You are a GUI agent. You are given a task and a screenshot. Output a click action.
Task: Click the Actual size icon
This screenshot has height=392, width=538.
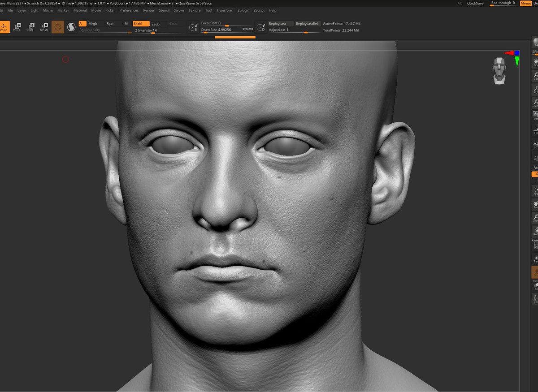pyautogui.click(x=535, y=90)
